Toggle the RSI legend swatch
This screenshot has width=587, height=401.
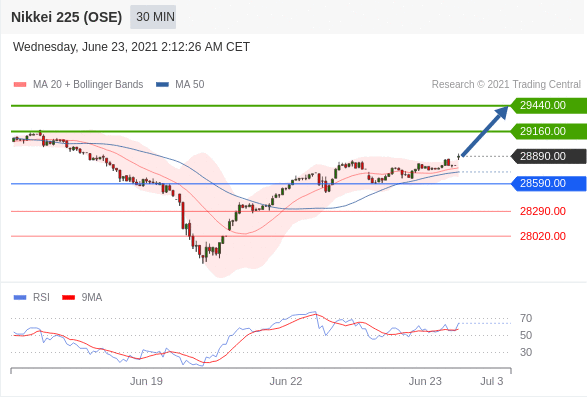20,298
